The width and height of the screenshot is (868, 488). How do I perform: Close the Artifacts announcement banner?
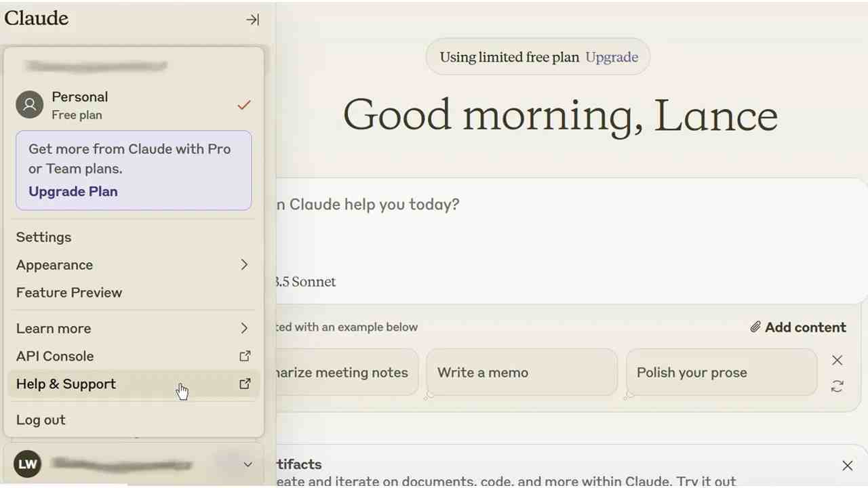coord(847,466)
